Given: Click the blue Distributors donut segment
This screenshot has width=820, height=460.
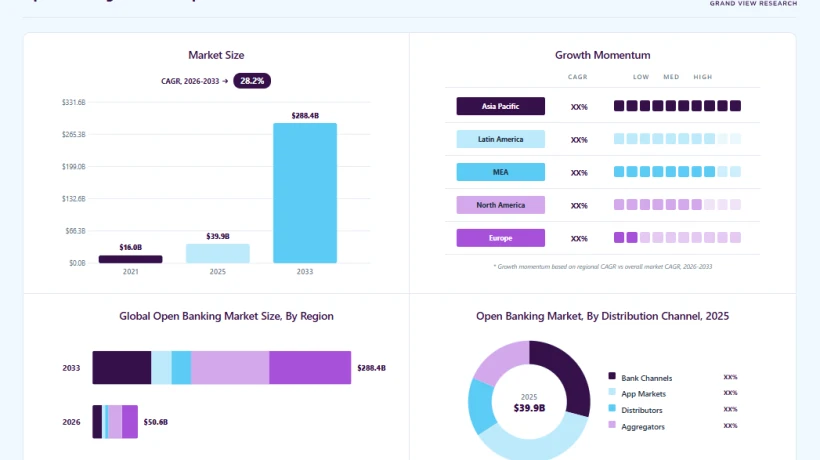Looking at the screenshot, I should (x=481, y=407).
